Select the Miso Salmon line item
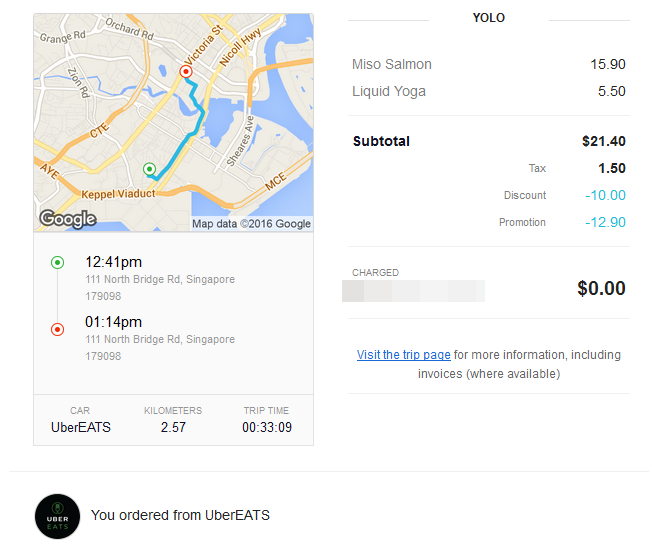The image size is (653, 551). 392,64
